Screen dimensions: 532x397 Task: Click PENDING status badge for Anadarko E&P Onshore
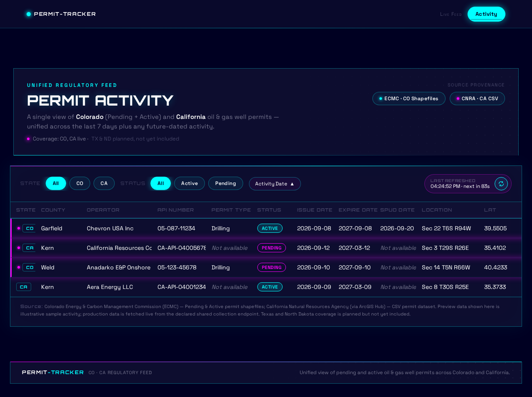pos(271,267)
